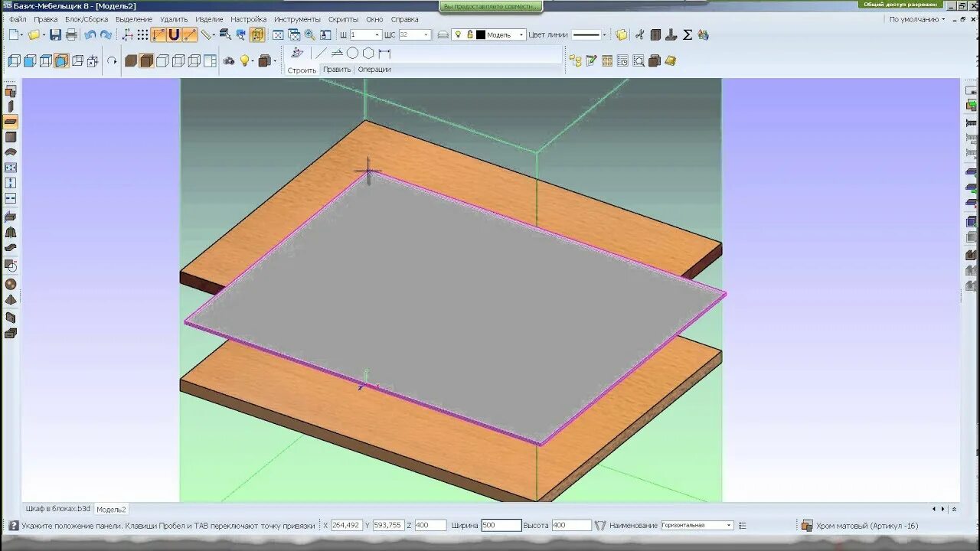The image size is (980, 551).
Task: Click the Хром матовый material swatch icon
Action: (x=807, y=526)
